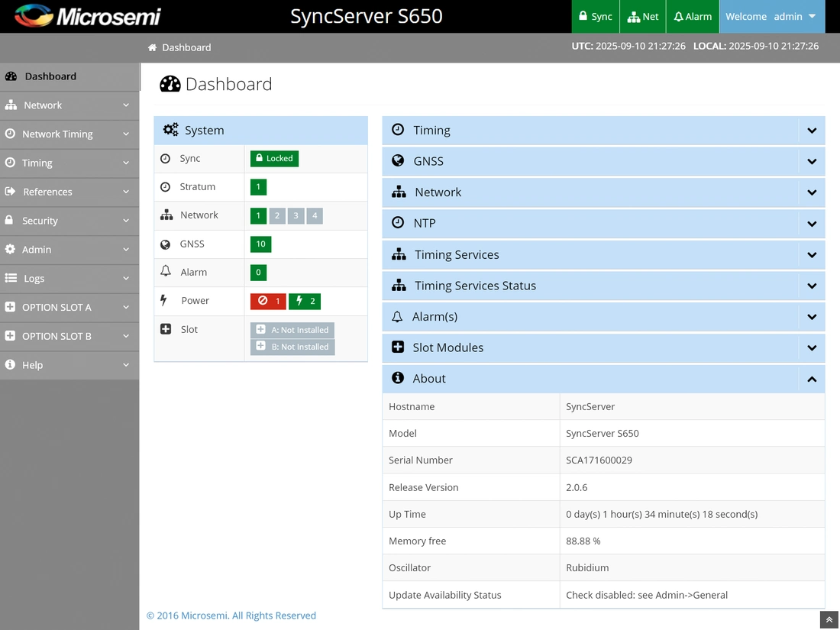
Task: Click the OPTION SLOT A plus icon
Action: point(10,307)
